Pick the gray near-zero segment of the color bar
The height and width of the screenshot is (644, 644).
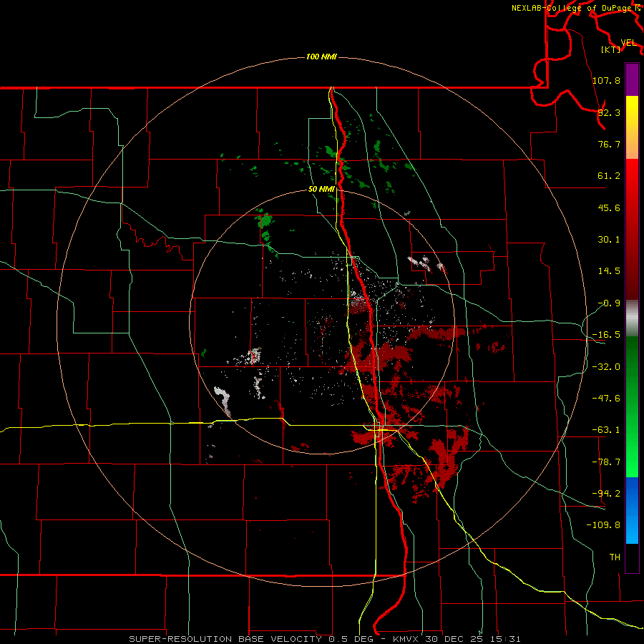632,318
